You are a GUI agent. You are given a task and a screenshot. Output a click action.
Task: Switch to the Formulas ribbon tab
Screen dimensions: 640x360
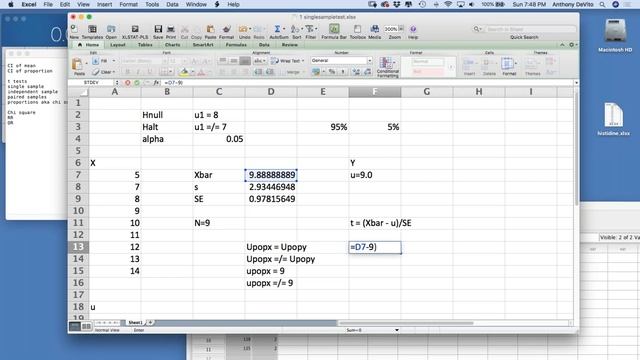coord(236,45)
